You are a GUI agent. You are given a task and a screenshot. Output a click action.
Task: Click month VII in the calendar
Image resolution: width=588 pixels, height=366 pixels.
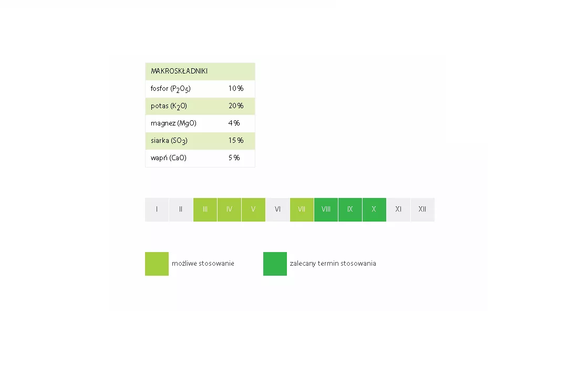(302, 210)
